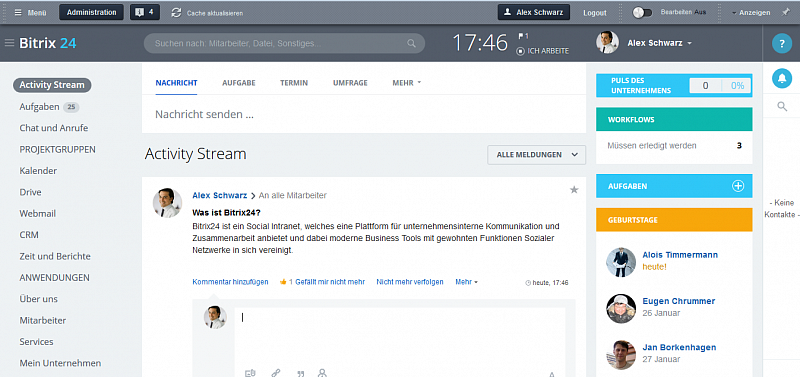Click Nicht mehr verfolgen link
The image size is (800, 377).
(x=410, y=282)
